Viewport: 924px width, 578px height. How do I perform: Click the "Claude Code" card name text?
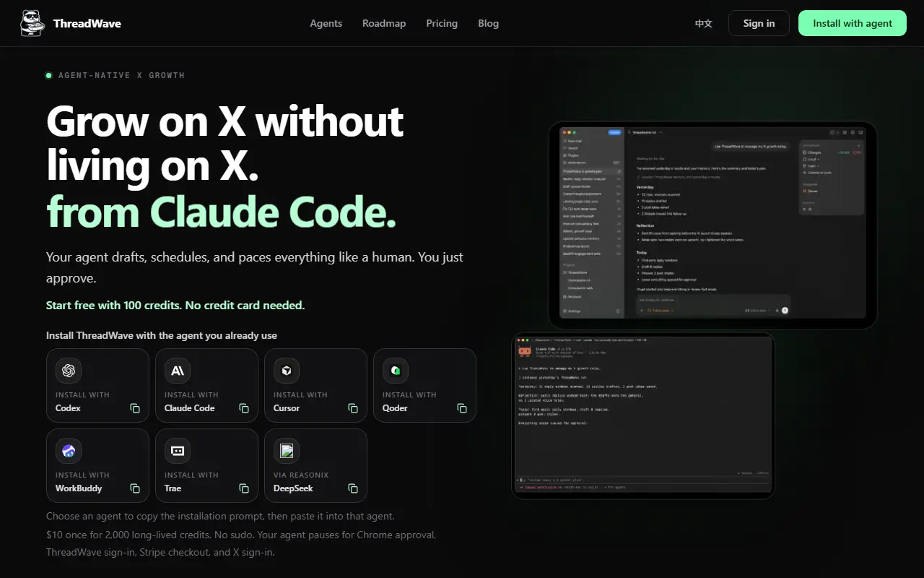[x=189, y=408]
